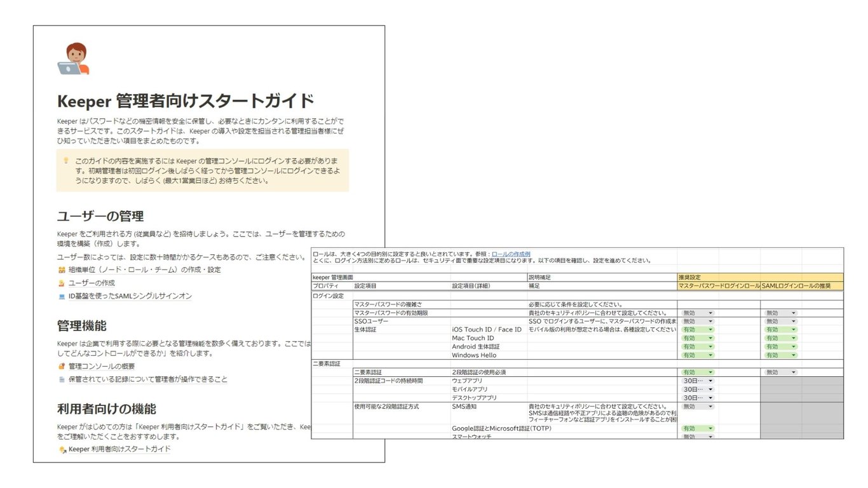The height and width of the screenshot is (488, 868).
Task: Follow the 組織単位（ノード・ロール・チーム）の作成・設定 link
Action: click(x=144, y=269)
